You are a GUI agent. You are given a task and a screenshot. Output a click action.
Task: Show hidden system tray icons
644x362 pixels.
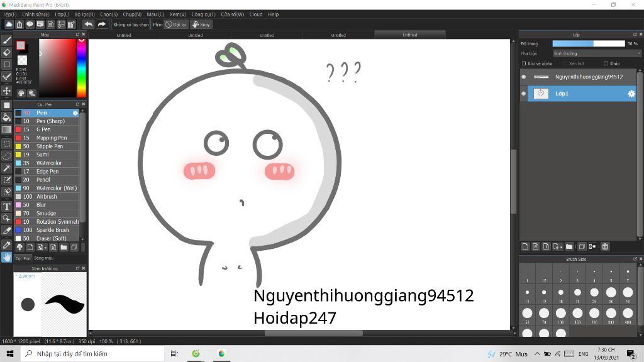(537, 353)
